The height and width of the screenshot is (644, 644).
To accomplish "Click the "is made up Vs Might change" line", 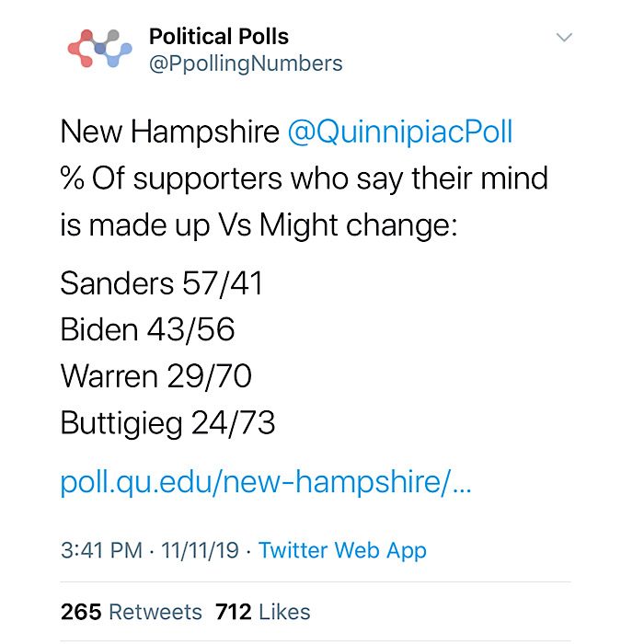I will [x=259, y=225].
